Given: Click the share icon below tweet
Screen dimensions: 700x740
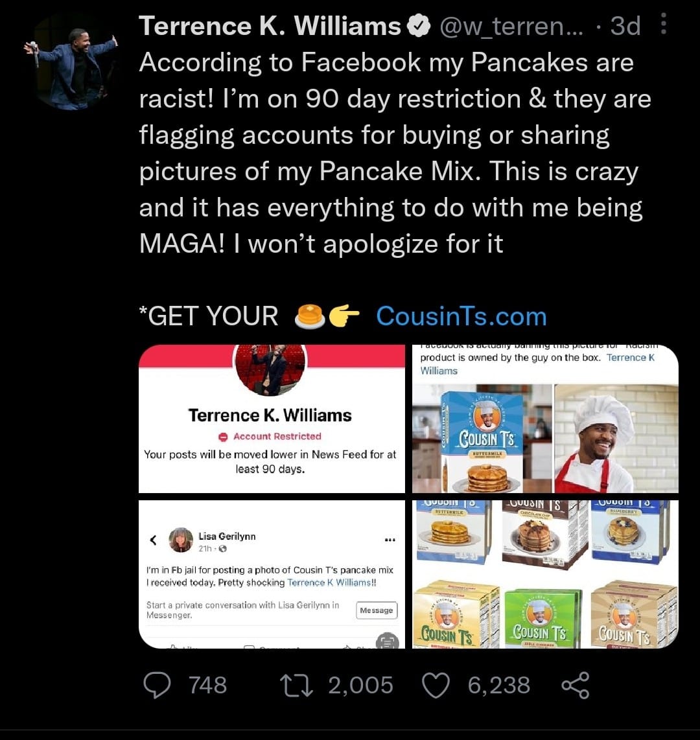Looking at the screenshot, I should (x=575, y=685).
